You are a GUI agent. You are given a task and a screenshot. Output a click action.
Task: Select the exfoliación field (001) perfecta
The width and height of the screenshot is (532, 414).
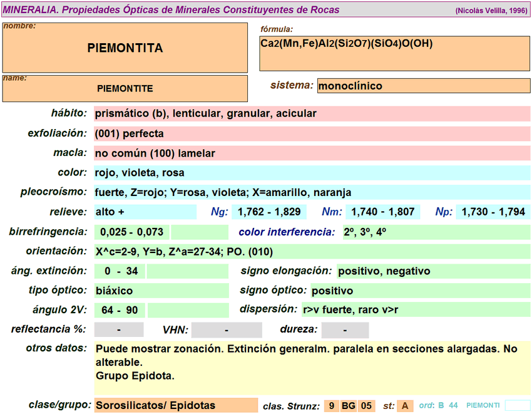(312, 133)
